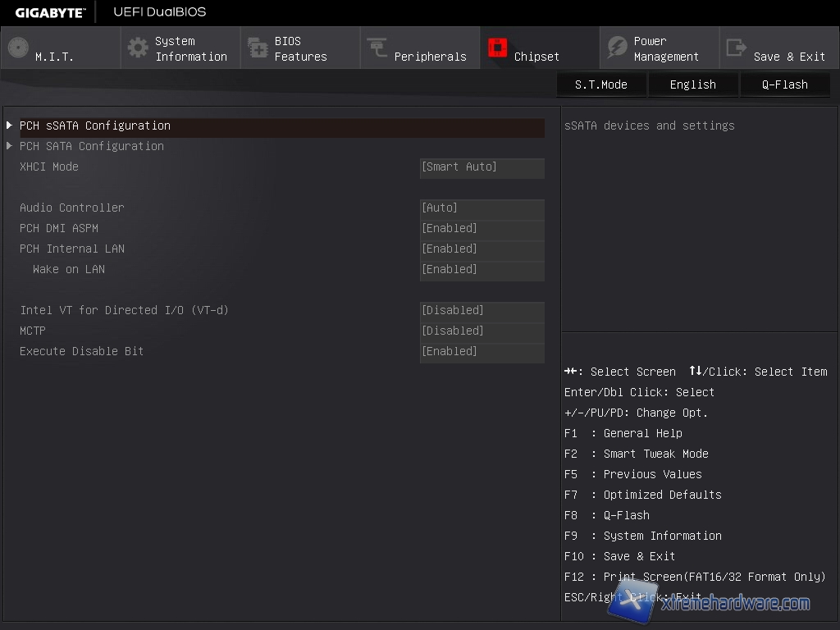Click the System Information gear icon
Image resolution: width=840 pixels, height=630 pixels.
(x=139, y=48)
